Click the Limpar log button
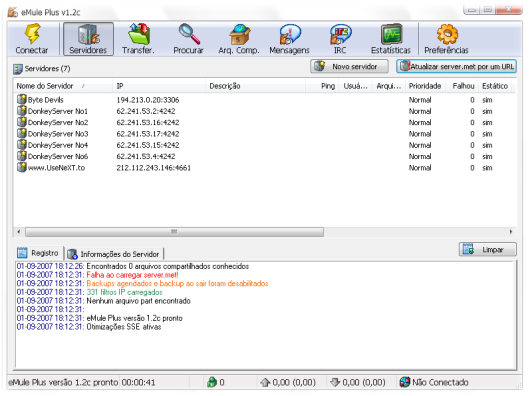The height and width of the screenshot is (396, 530). 487,250
